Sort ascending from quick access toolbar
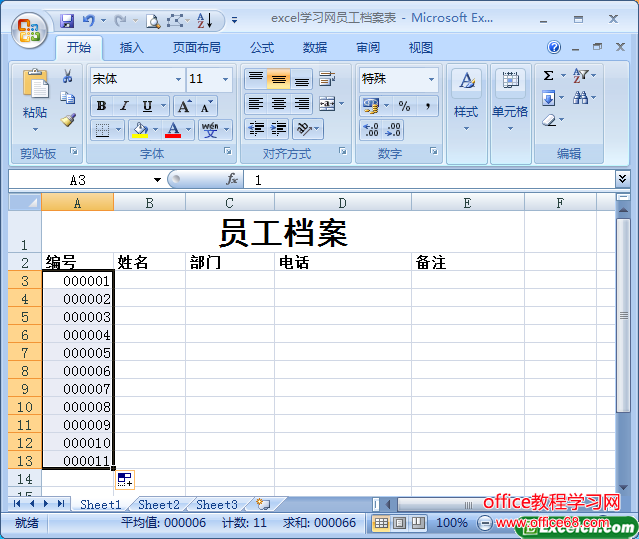Image resolution: width=639 pixels, height=539 pixels. [205, 20]
